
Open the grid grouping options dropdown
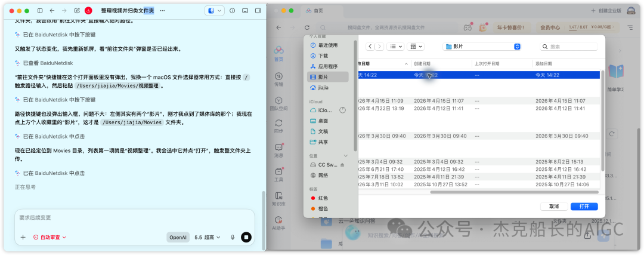[x=416, y=47]
